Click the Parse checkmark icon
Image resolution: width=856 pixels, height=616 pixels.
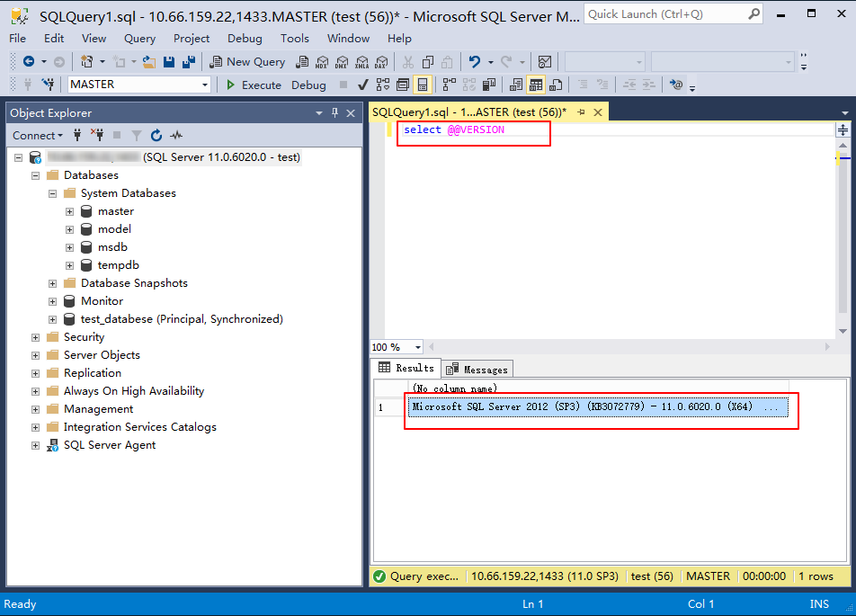point(362,85)
